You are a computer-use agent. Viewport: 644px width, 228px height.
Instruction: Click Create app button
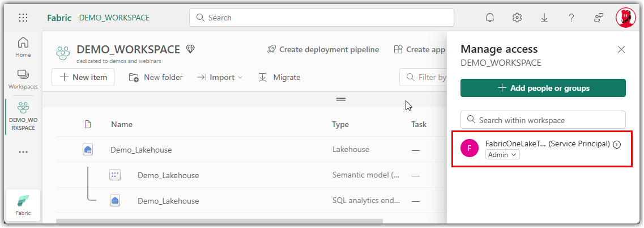click(x=419, y=49)
